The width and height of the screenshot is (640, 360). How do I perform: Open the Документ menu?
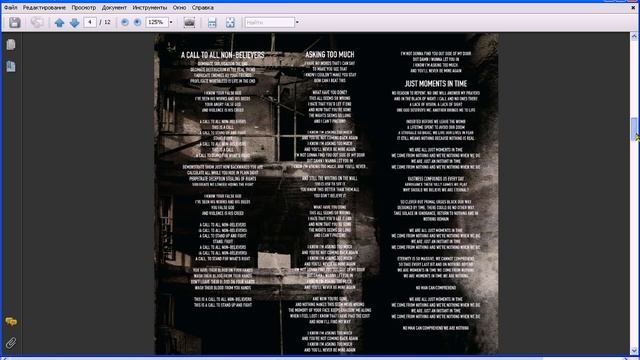(x=114, y=7)
